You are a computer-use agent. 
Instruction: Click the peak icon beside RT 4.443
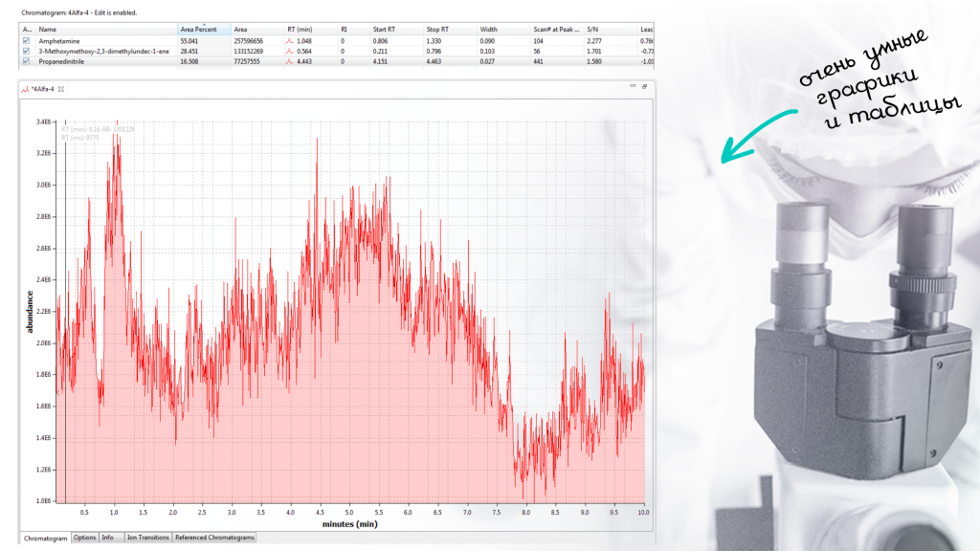(291, 60)
